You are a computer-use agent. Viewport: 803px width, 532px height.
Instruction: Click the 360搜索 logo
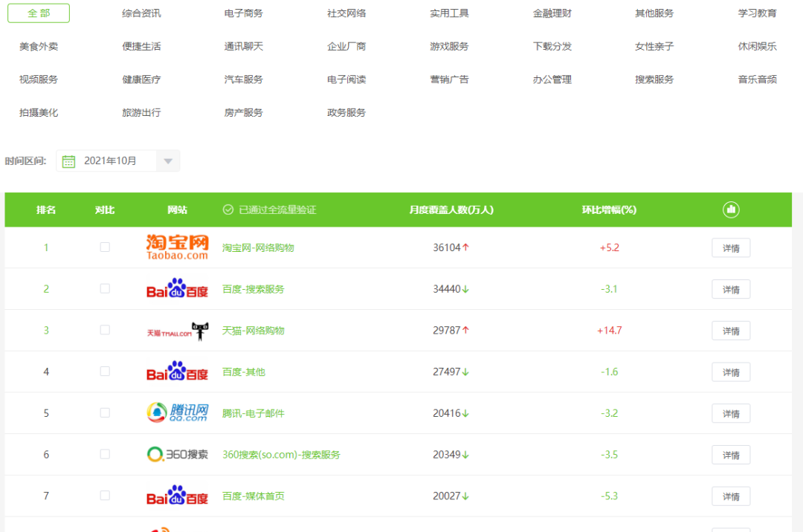click(177, 454)
